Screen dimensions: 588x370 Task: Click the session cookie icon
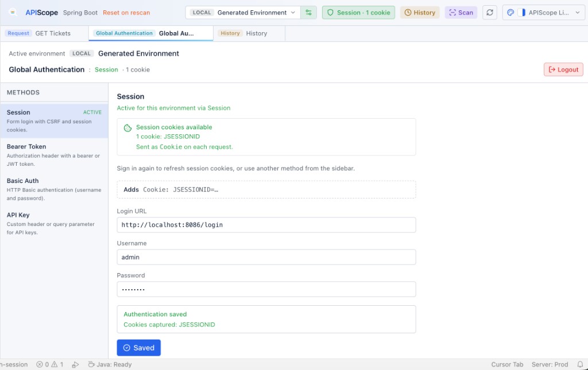[127, 128]
